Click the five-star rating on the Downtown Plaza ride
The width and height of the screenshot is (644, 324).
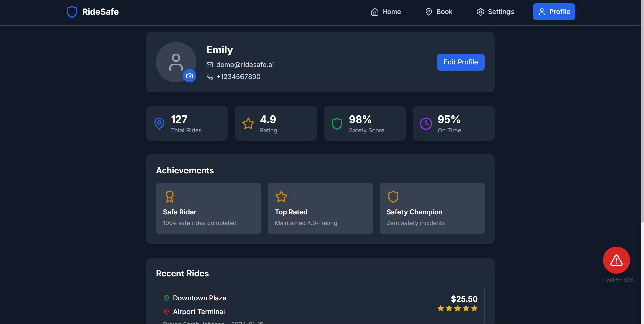click(458, 308)
